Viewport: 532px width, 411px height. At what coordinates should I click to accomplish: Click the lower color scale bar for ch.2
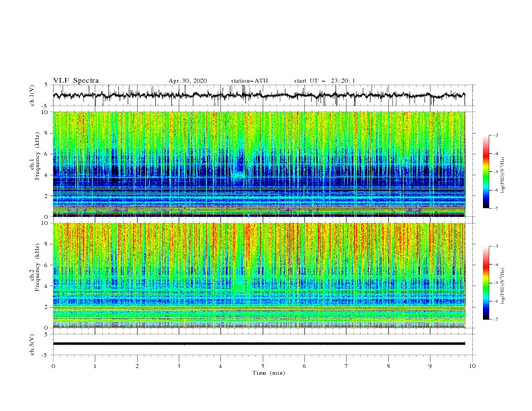[x=486, y=283]
